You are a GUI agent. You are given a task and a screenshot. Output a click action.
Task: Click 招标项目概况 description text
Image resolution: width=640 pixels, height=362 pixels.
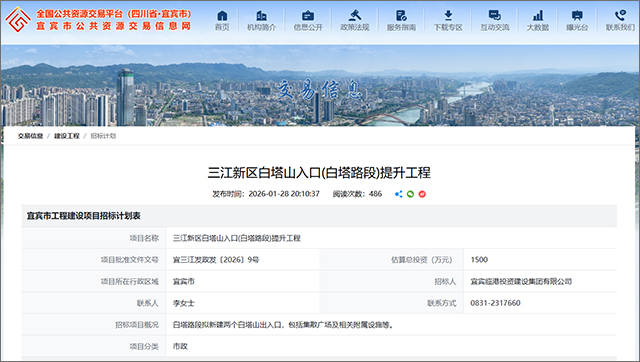pos(283,325)
